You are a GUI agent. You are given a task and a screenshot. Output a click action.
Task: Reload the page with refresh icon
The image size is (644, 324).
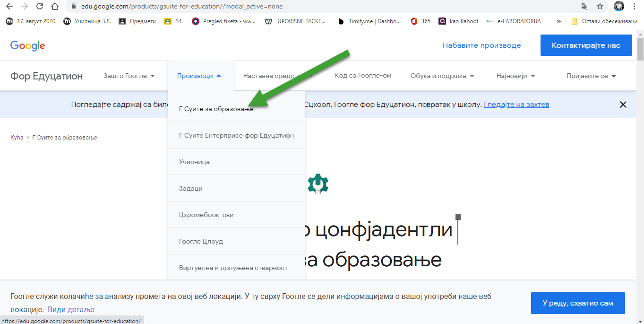pos(40,7)
